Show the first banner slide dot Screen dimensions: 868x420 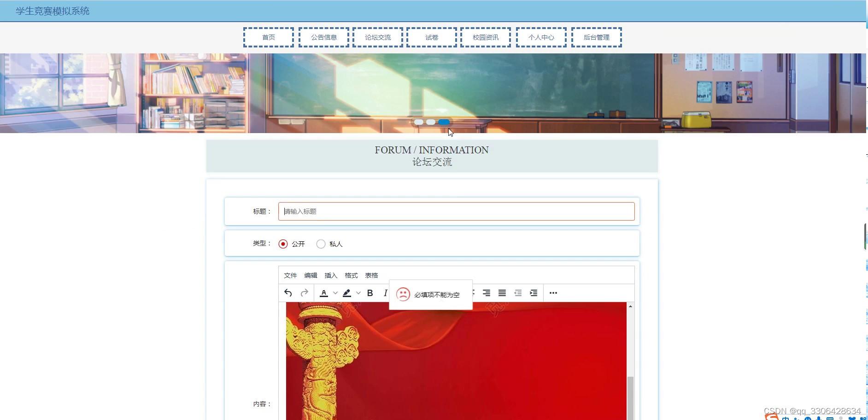point(418,122)
